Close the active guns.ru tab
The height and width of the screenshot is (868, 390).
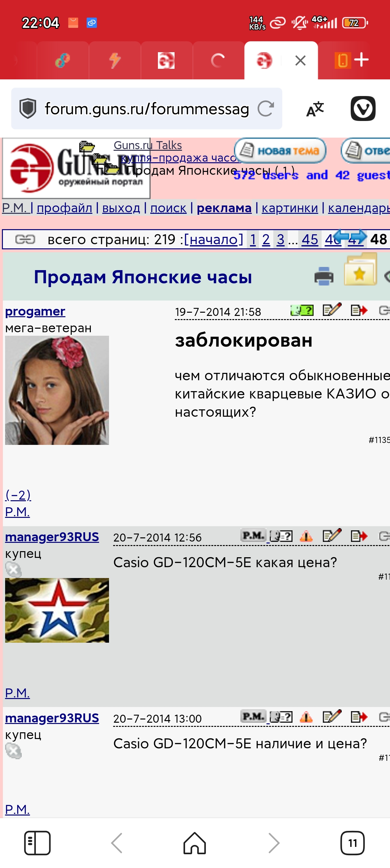click(x=300, y=61)
